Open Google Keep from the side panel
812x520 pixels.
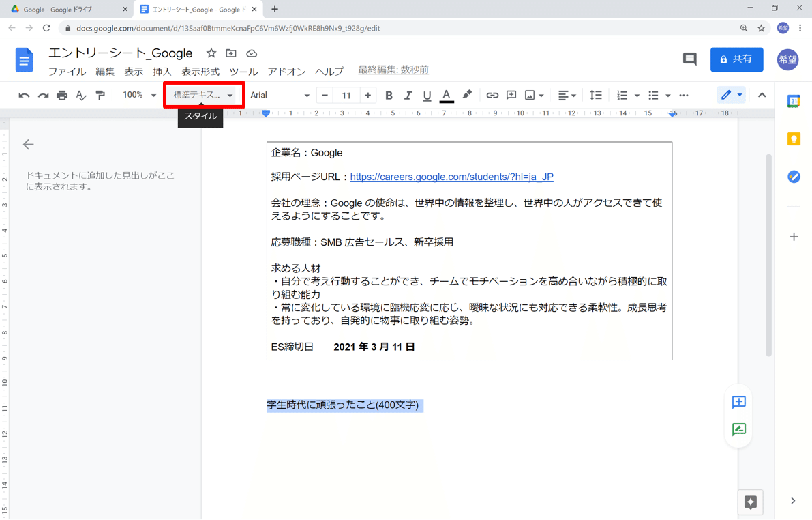coord(793,139)
